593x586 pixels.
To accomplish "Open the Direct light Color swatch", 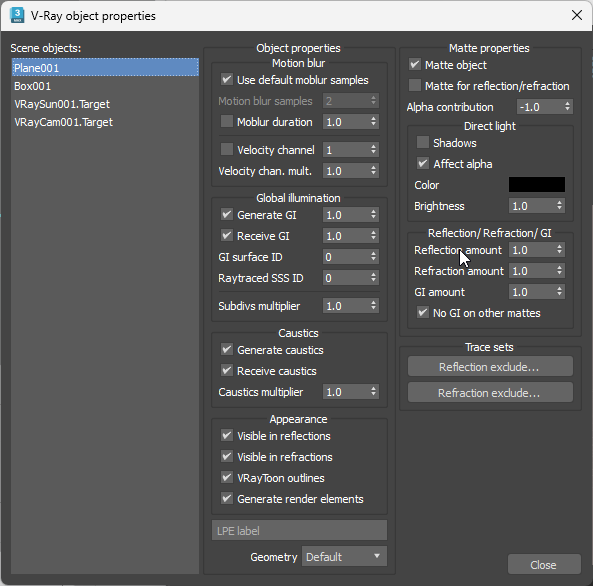I will tap(537, 185).
